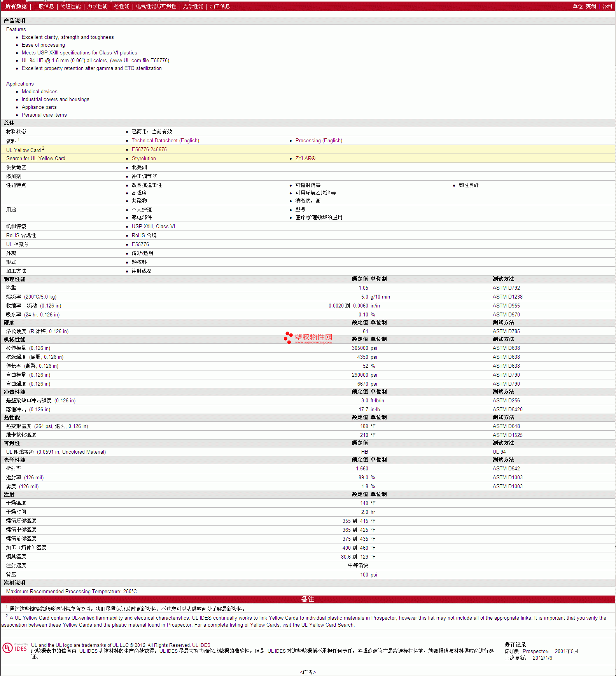
Task: Select the E55776 value in the UL 档案号 row
Action: [140, 245]
